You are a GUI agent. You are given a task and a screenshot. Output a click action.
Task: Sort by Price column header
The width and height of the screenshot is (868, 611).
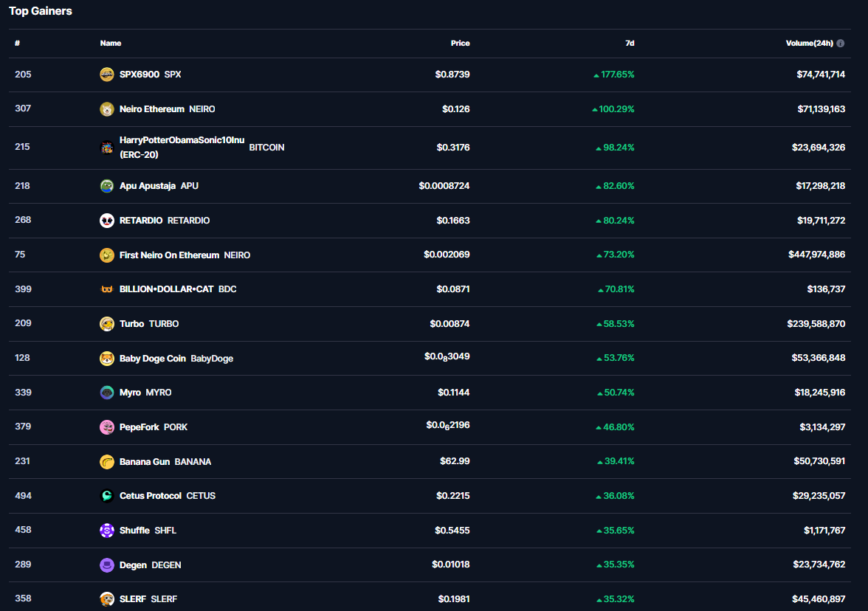(x=460, y=44)
